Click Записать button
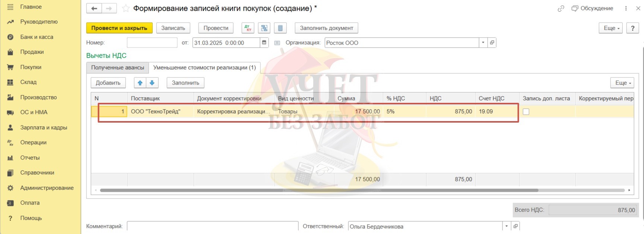Screen dimensions: 644x234 click(x=173, y=28)
